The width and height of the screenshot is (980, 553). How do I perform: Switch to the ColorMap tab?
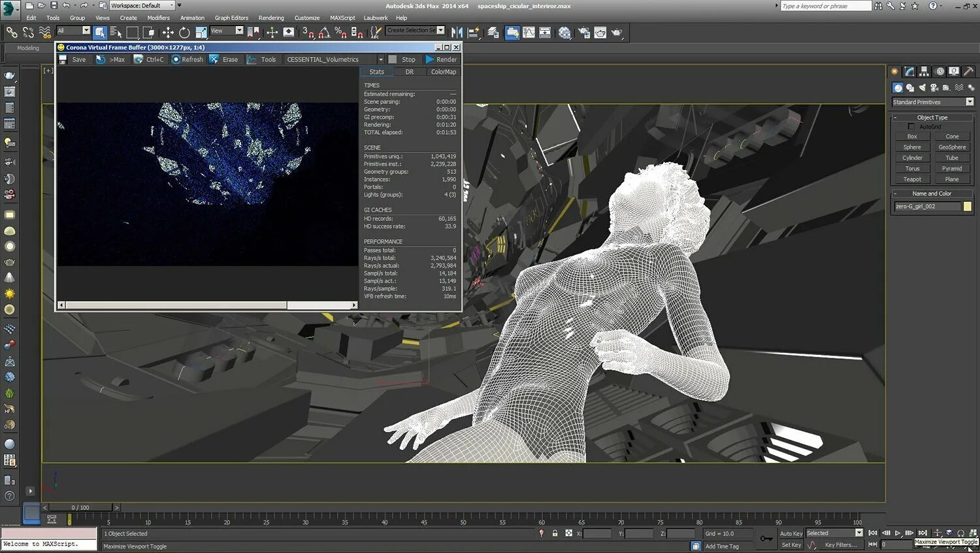443,72
